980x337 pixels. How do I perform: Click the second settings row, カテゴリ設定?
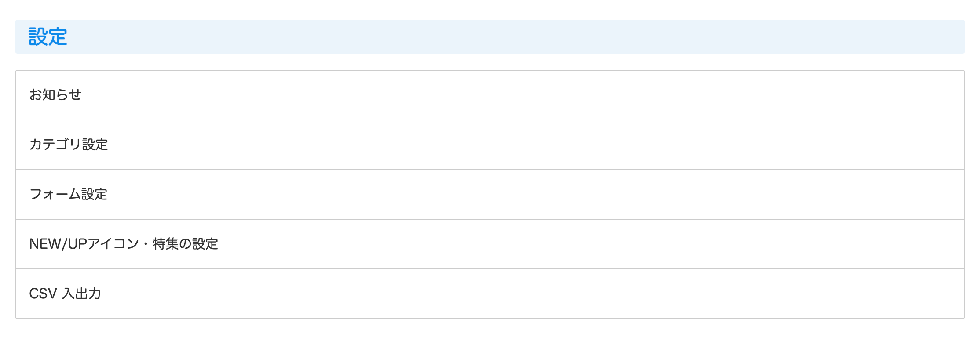[69, 145]
